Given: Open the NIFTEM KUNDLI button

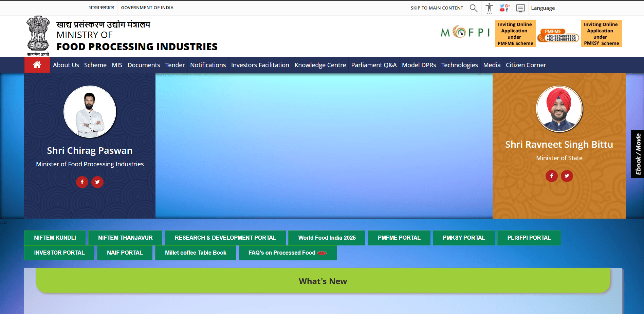Looking at the screenshot, I should 55,238.
